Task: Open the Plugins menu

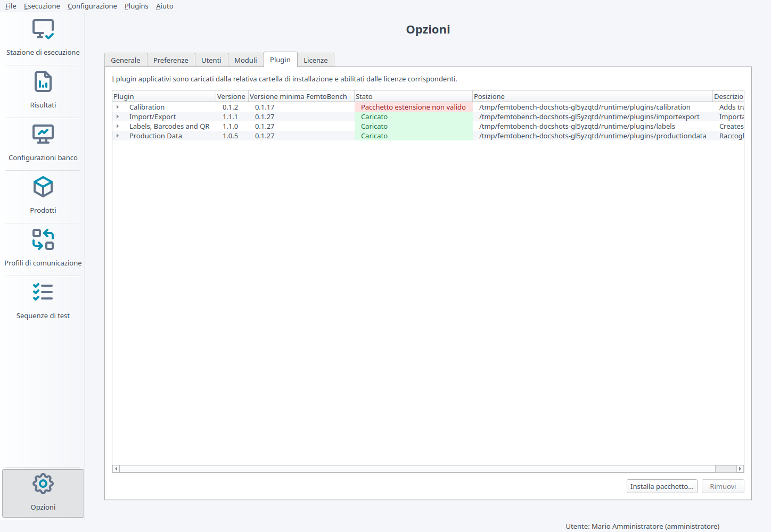Action: (x=136, y=6)
